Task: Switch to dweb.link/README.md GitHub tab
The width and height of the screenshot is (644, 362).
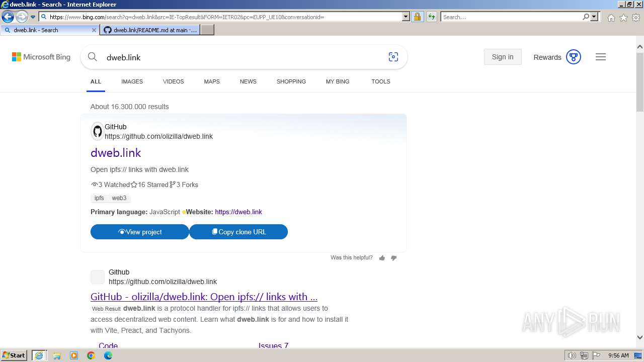Action: pos(150,30)
